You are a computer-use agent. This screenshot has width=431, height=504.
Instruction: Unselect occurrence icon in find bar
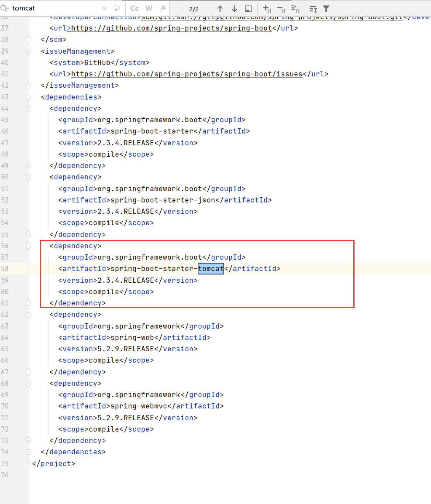[281, 9]
